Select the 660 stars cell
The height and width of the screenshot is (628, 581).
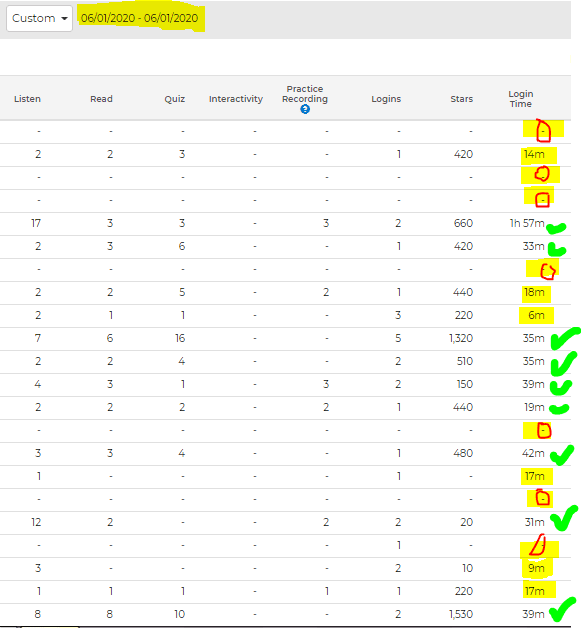[463, 223]
